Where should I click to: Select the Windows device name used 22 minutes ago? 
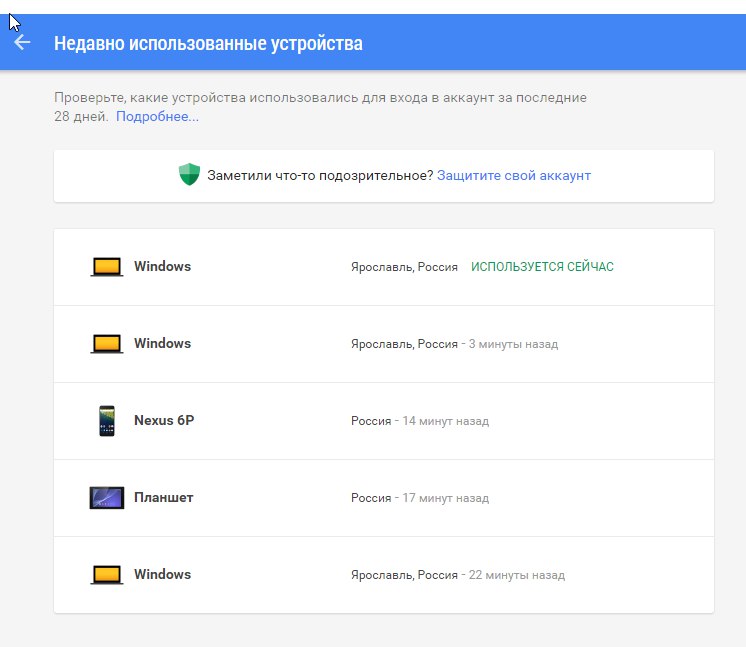tap(162, 574)
